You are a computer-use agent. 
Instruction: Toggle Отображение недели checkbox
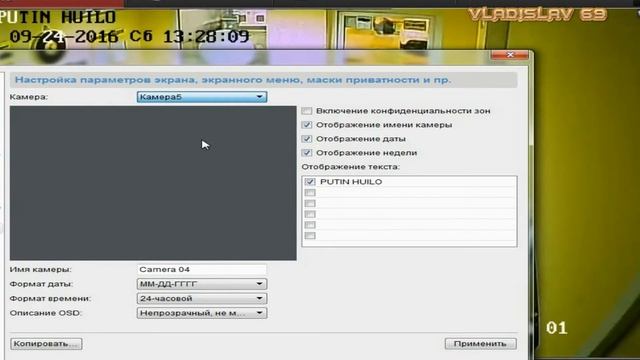click(307, 153)
